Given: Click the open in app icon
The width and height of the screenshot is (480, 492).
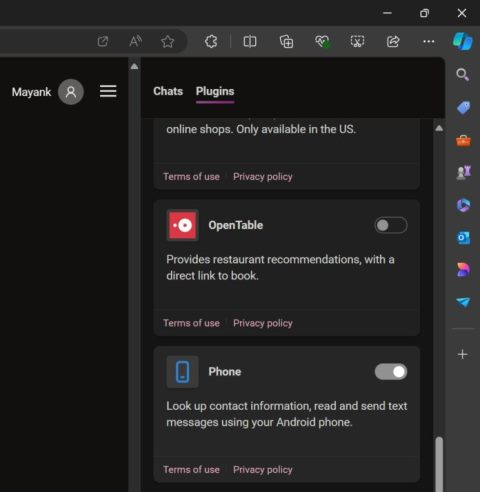Looking at the screenshot, I should click(103, 41).
